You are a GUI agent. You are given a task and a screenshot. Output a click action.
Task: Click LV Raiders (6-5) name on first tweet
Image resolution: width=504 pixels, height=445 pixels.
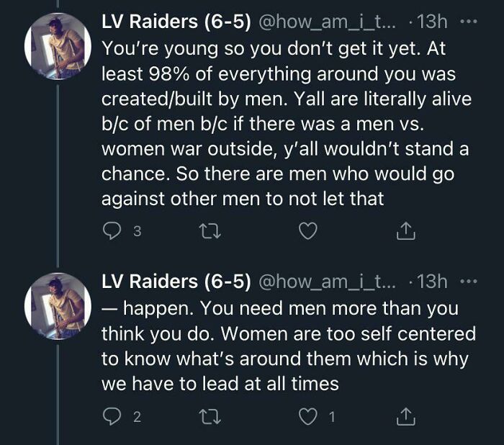(x=176, y=22)
